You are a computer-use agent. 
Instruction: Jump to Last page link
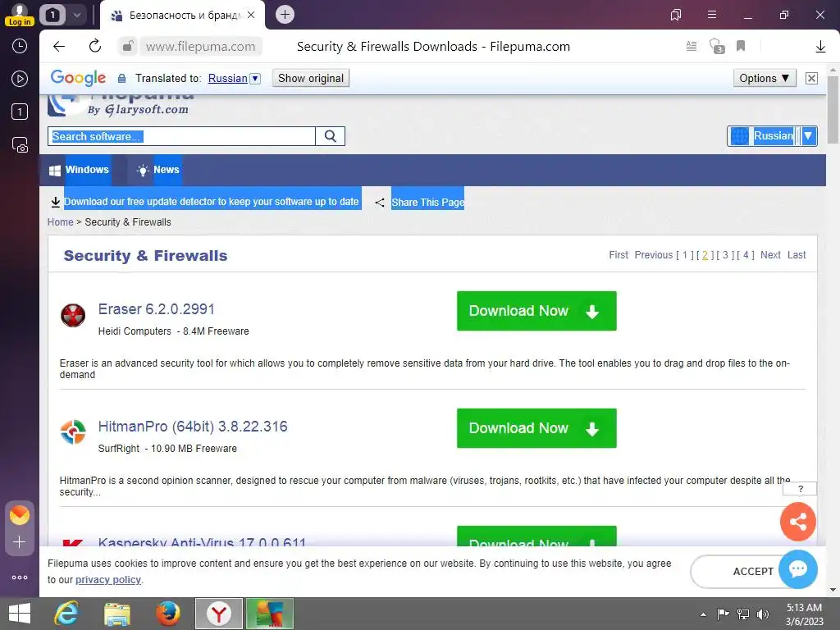click(797, 255)
